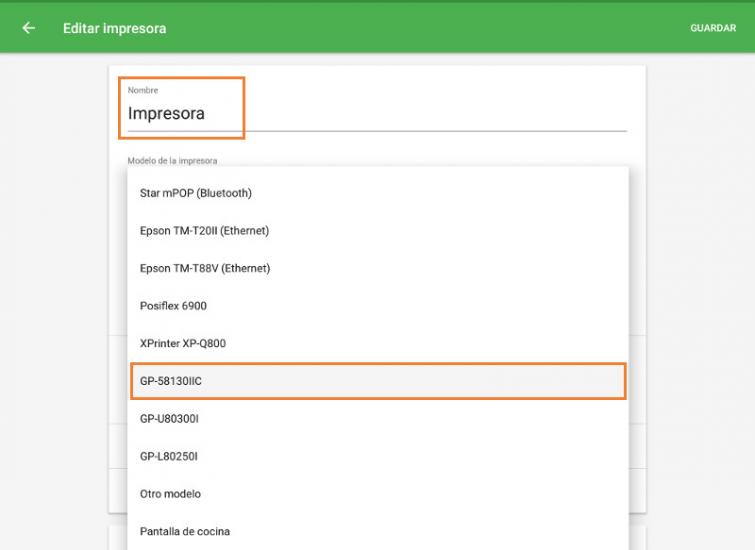Choose XPrinter XP-Q800 from the list
This screenshot has height=550, width=755.
tap(183, 343)
